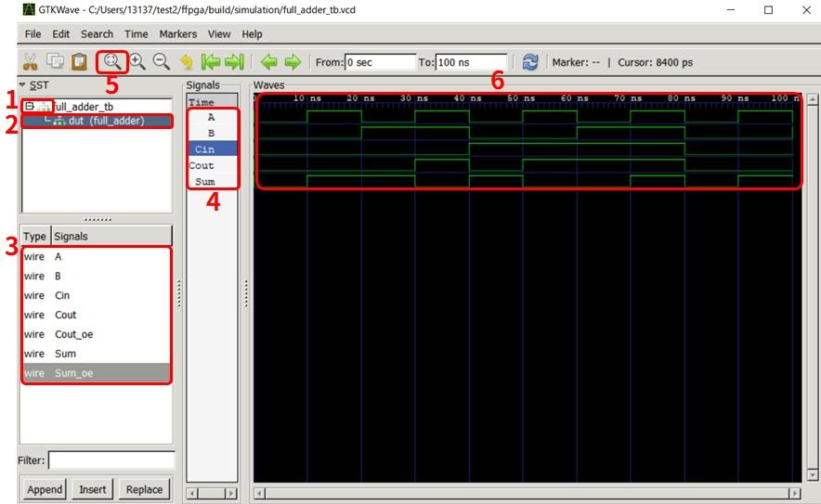This screenshot has width=821, height=504.
Task: Click the Append button
Action: click(45, 489)
